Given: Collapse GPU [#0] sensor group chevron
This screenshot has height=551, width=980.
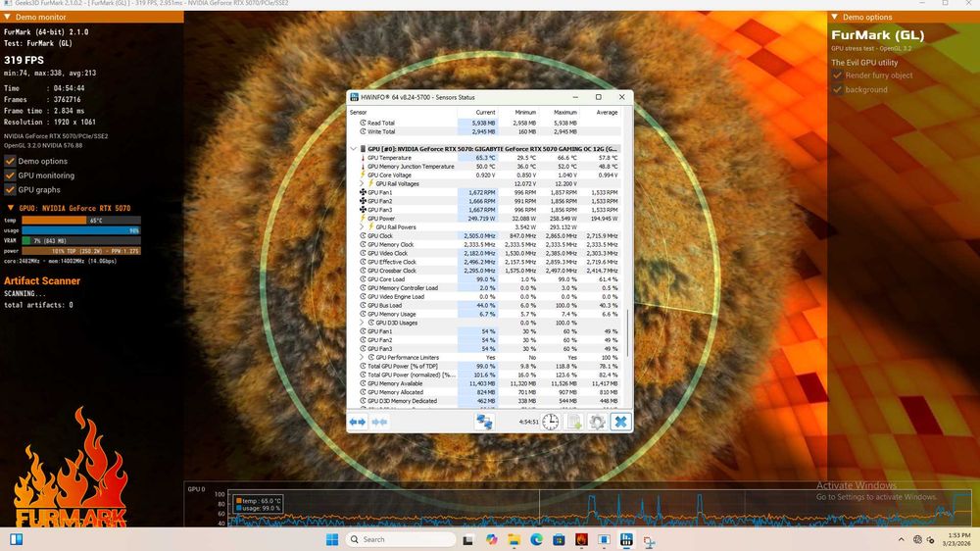Looking at the screenshot, I should point(354,149).
